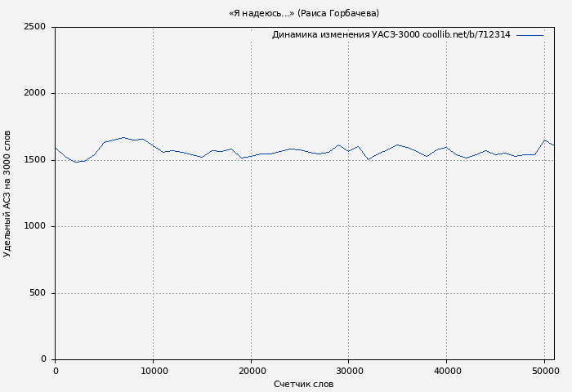
Task: Click the 30000 tick on the X-axis
Action: pos(349,371)
